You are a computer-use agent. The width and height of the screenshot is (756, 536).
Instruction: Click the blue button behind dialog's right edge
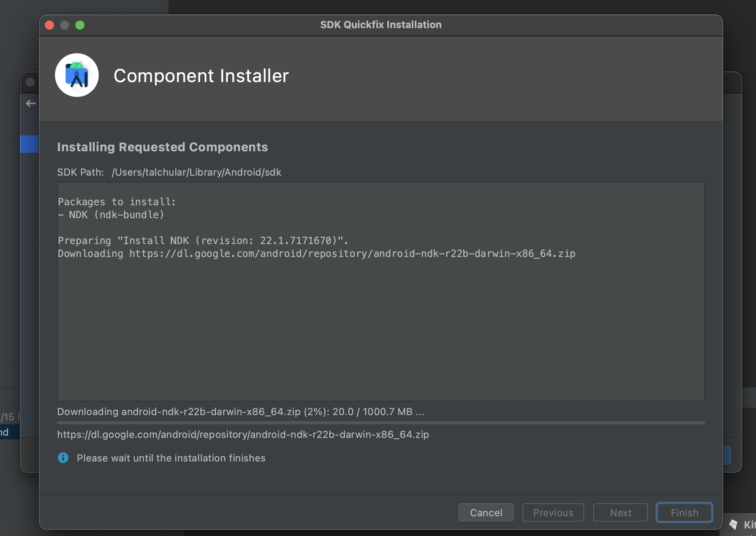point(727,455)
